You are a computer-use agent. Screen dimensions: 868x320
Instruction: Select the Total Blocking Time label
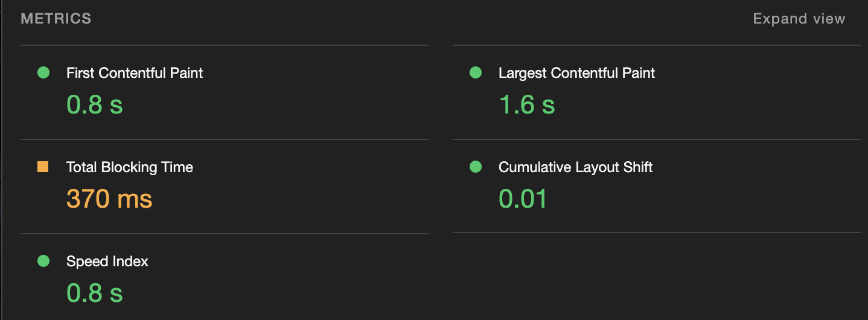pyautogui.click(x=130, y=167)
